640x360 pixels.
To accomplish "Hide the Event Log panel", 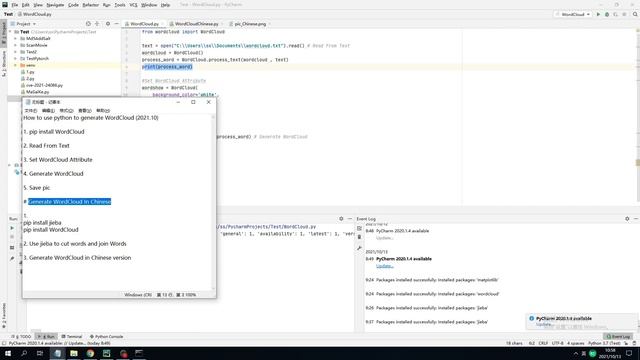I will [636, 219].
